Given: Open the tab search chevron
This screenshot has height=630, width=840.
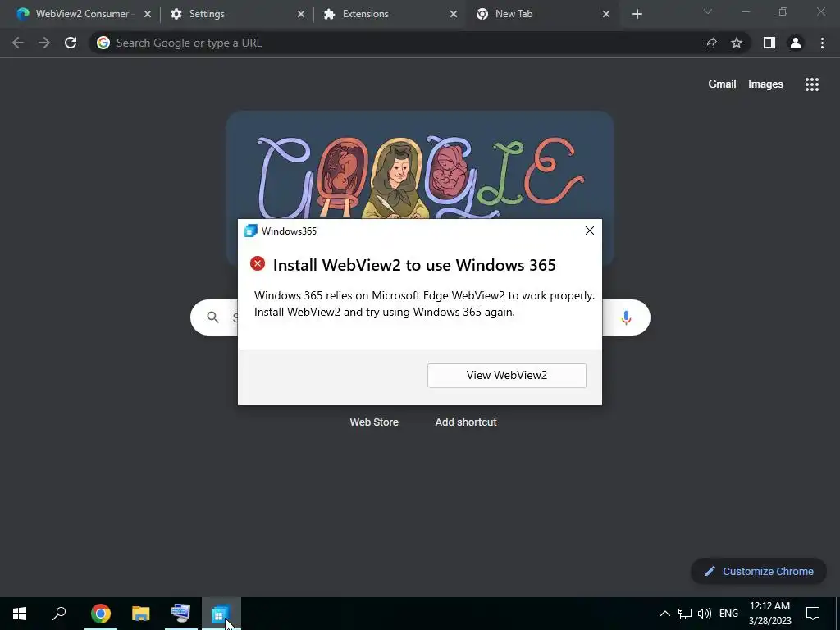Looking at the screenshot, I should point(708,11).
